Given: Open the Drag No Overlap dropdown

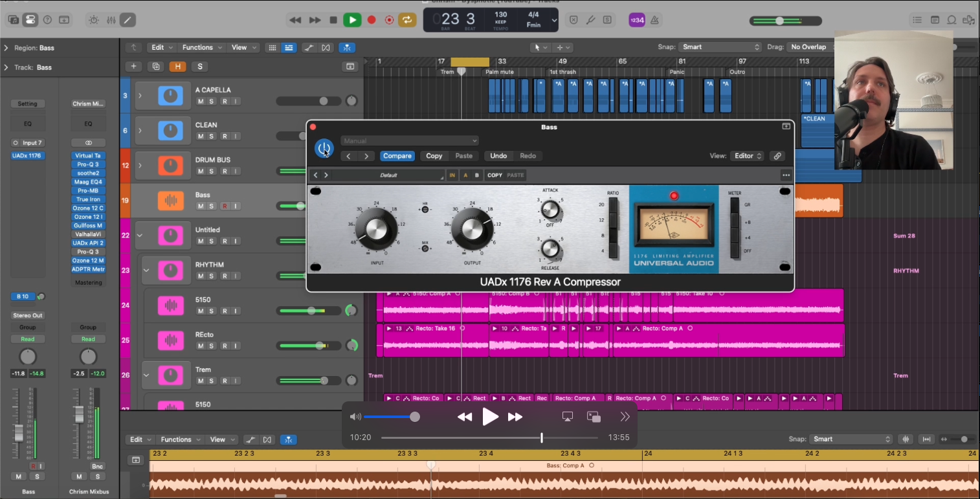Looking at the screenshot, I should tap(811, 47).
